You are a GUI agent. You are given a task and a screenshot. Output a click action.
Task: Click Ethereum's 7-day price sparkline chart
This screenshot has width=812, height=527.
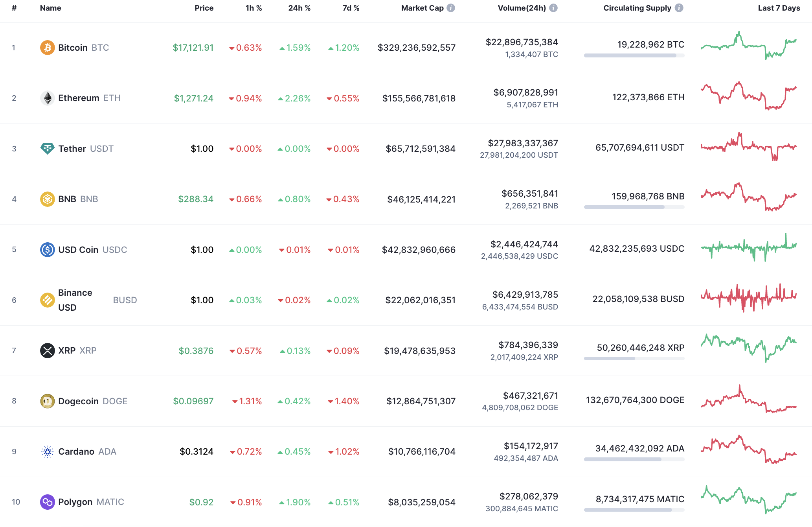750,98
